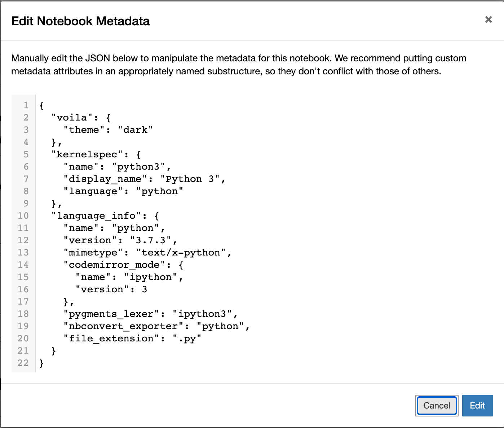Click the "kernelspec" key line
Screen dimensions: 504x428
coord(96,154)
